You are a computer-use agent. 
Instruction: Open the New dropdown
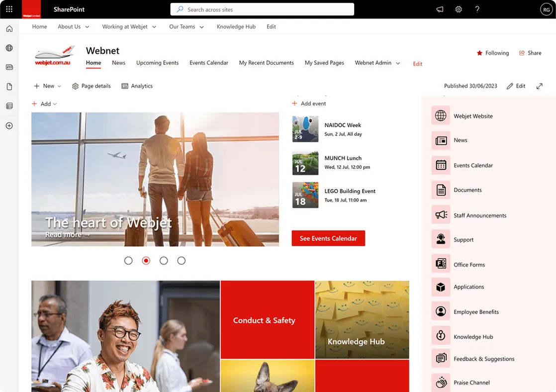[47, 86]
